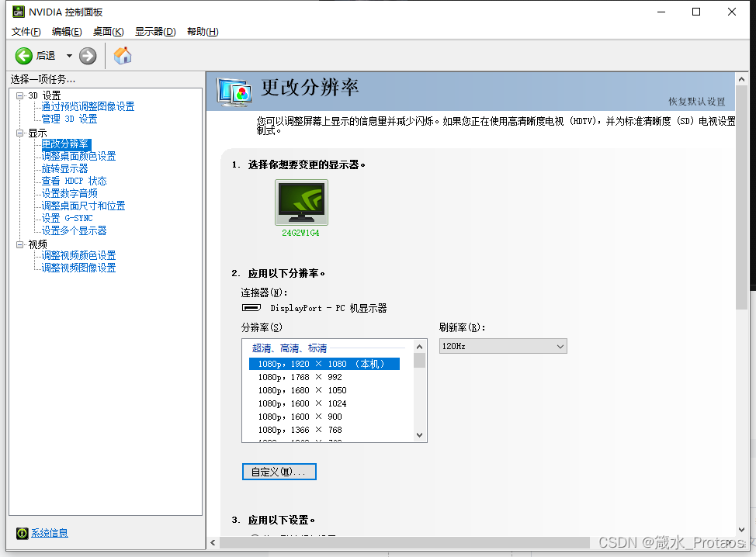The image size is (756, 557).
Task: Select resolution 1920 × 1080 (本机)
Action: click(x=324, y=364)
